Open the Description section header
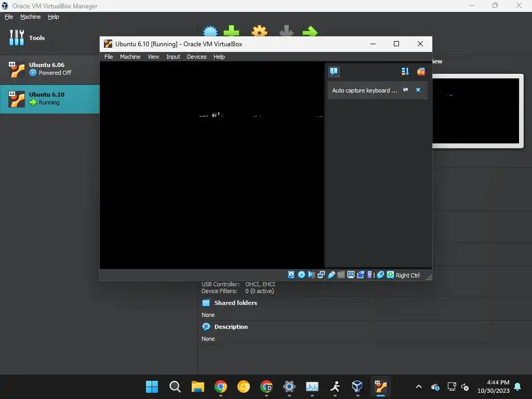This screenshot has width=532, height=399. (231, 327)
